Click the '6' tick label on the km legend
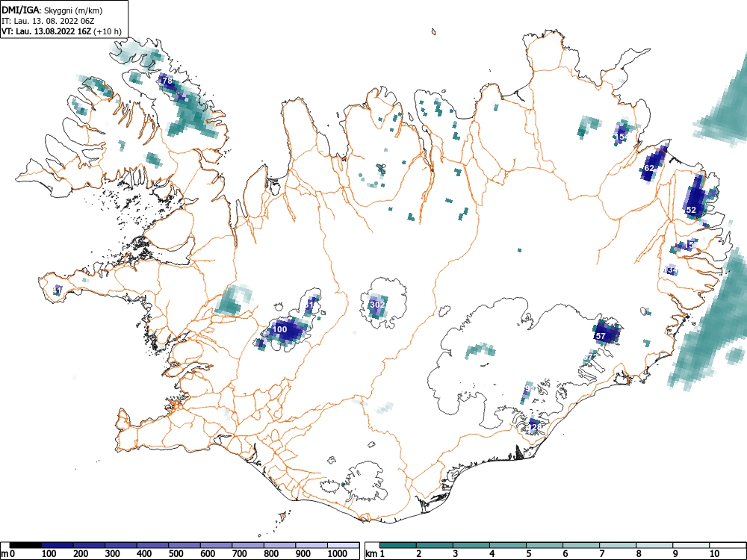This screenshot has height=560, width=747. [565, 553]
